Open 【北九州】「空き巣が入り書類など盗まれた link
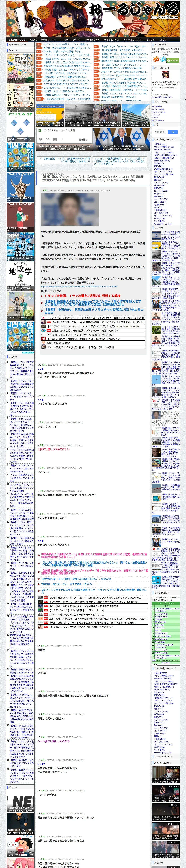This screenshot has height=868, width=186. [94, 564]
